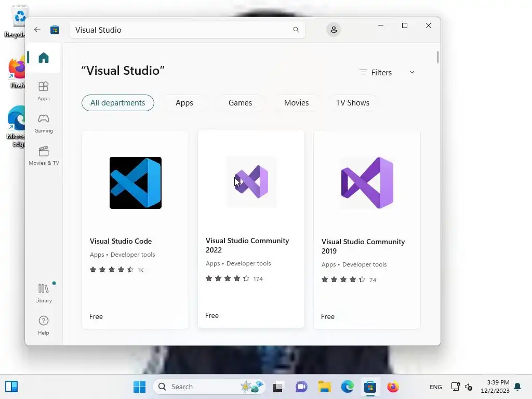
Task: Click the 74 rating count
Action: click(x=373, y=280)
